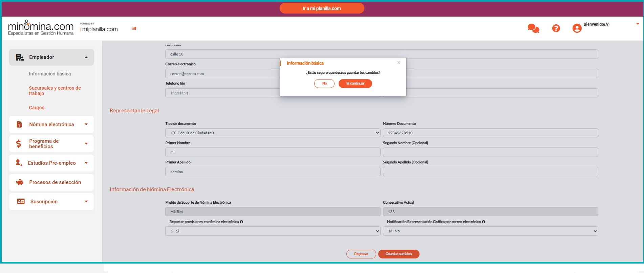Screen dimensions: 644x273
Task: Open the user profile avatar icon
Action: [577, 28]
